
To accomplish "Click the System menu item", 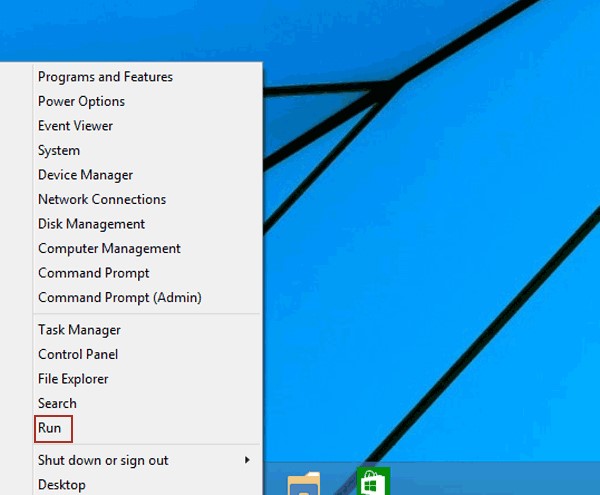I will [x=59, y=150].
